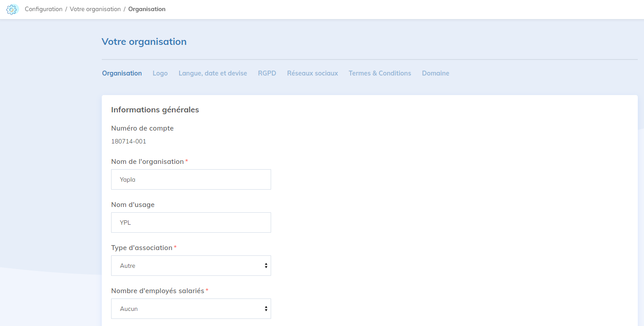The width and height of the screenshot is (644, 326).
Task: Click the Votre organisation page title
Action: point(144,42)
